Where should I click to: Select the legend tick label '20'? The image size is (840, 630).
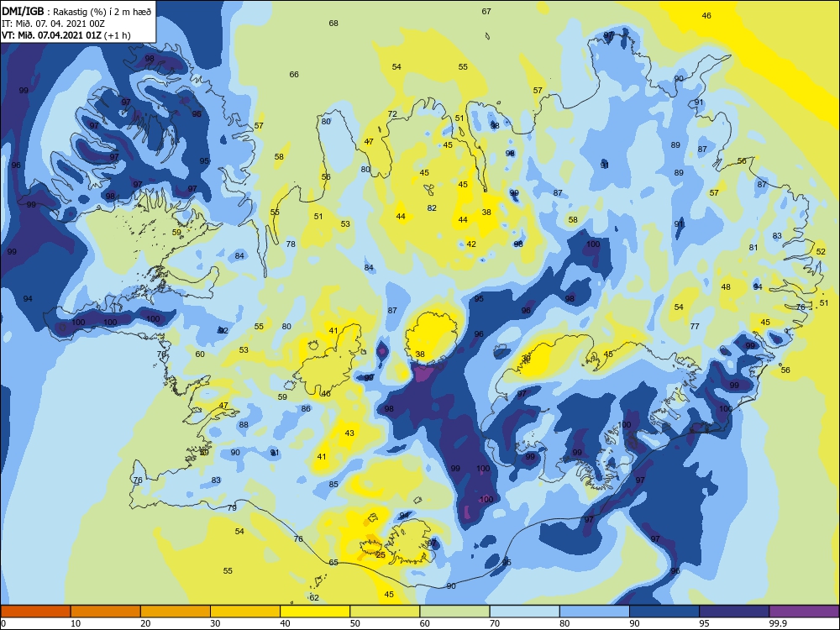(145, 623)
